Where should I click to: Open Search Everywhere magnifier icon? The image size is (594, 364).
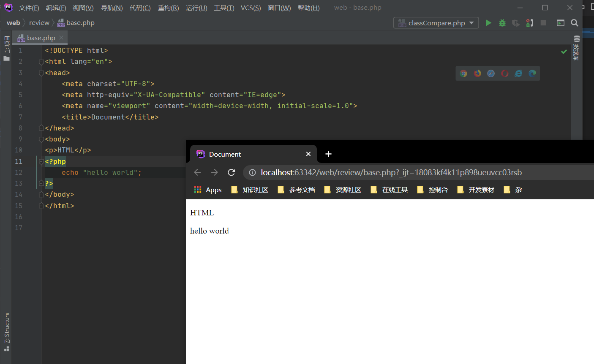coord(575,23)
